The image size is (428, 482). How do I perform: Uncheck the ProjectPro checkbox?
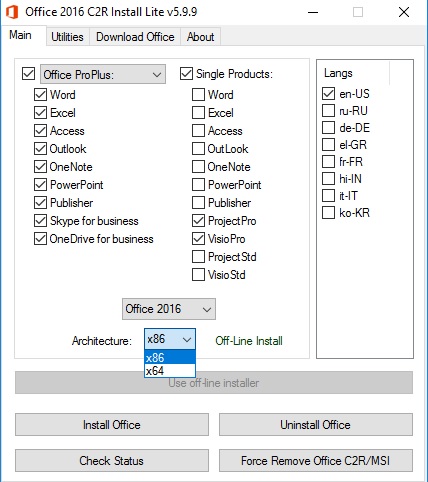(198, 221)
